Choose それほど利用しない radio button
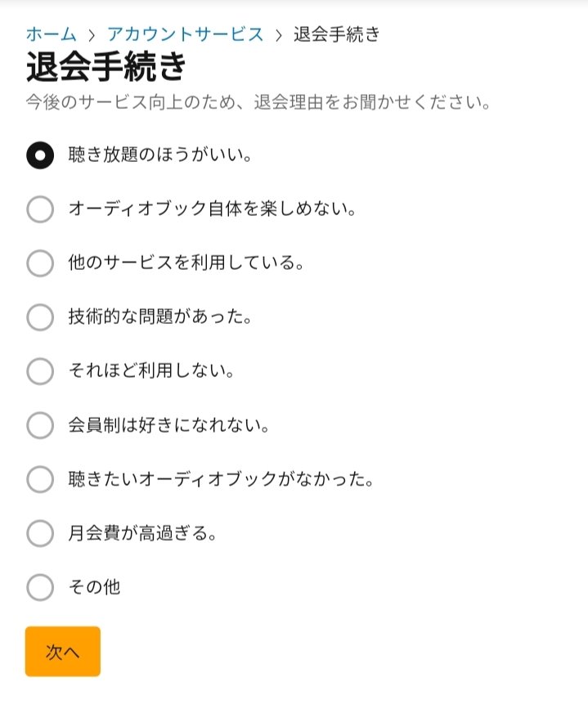The width and height of the screenshot is (588, 727). [40, 371]
